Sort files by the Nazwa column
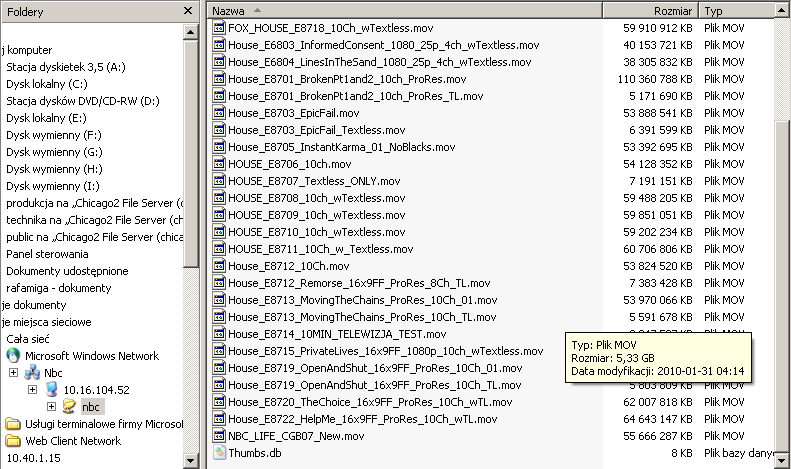The height and width of the screenshot is (469, 791). [400, 9]
